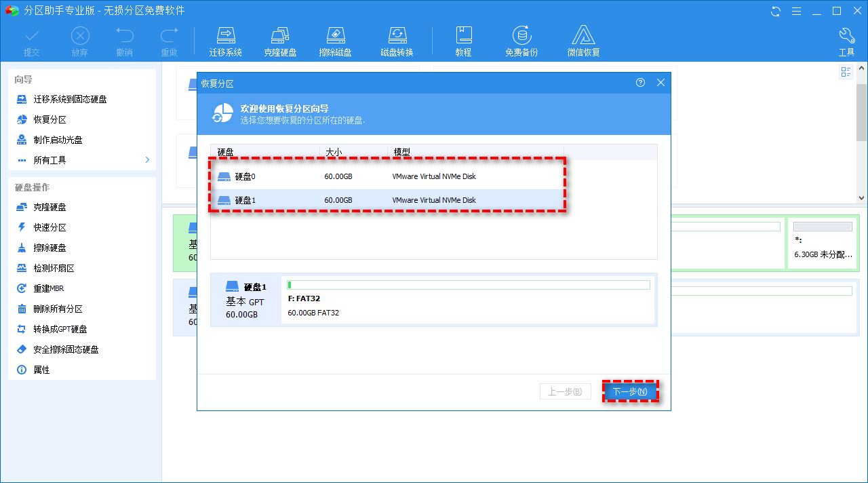Screen dimensions: 868x483
Task: Start 微信恢复 from the toolbar
Action: (583, 39)
